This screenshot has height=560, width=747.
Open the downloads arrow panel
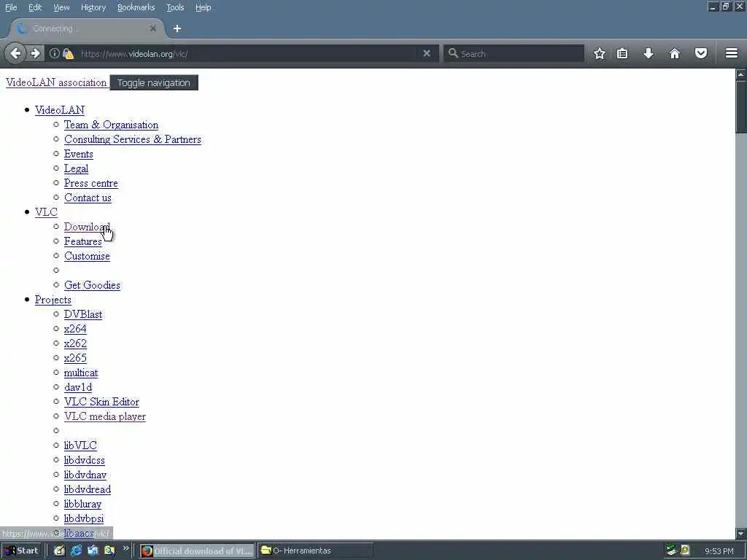click(649, 53)
